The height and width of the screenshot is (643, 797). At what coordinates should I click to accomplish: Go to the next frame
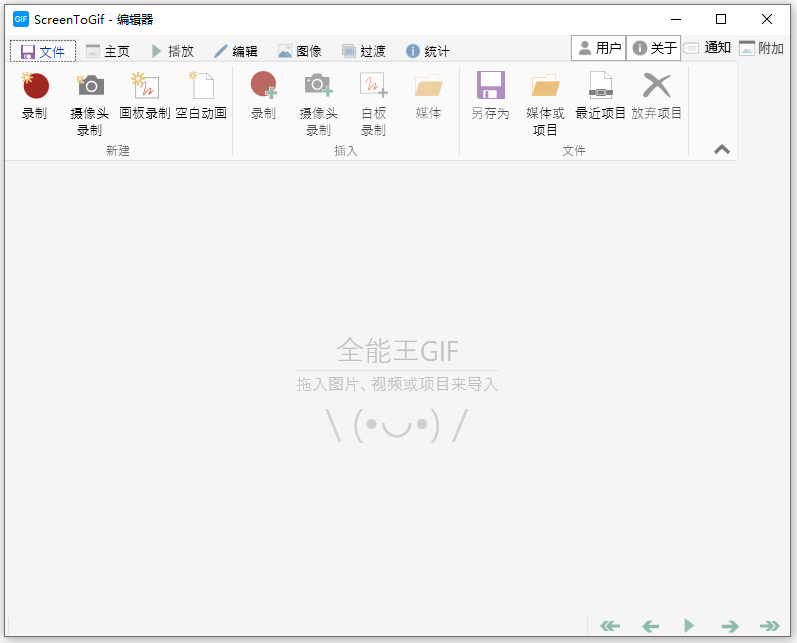730,626
